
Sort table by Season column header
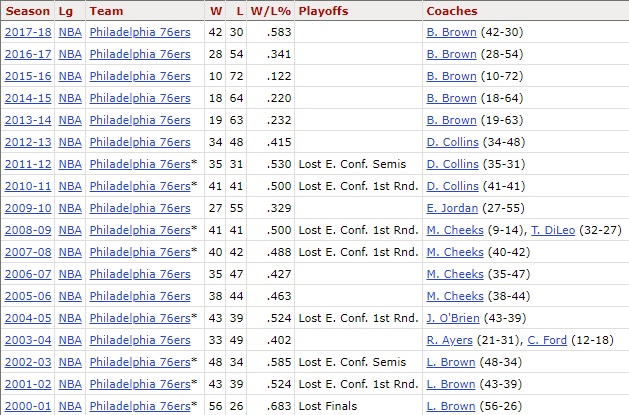[x=26, y=10]
